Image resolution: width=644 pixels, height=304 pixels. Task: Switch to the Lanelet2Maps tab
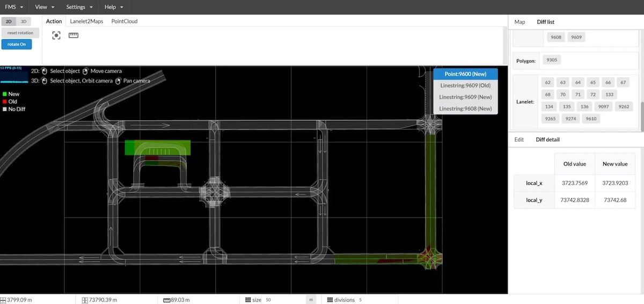click(86, 21)
